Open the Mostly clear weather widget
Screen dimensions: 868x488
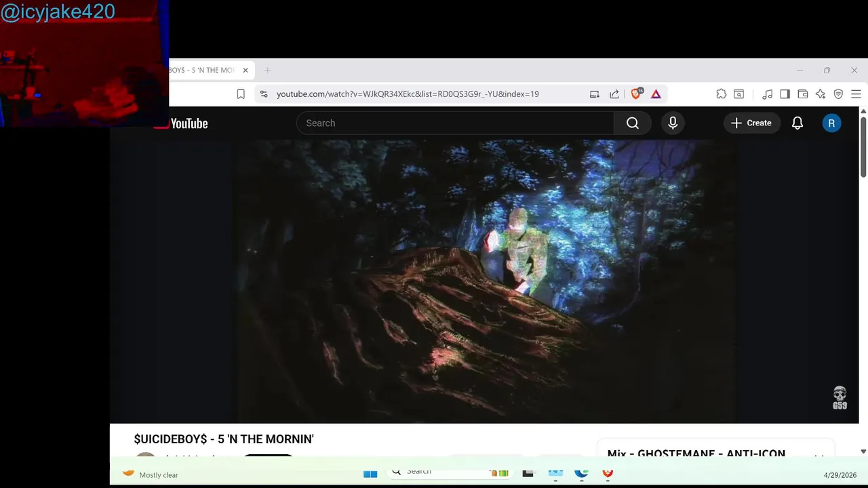151,474
